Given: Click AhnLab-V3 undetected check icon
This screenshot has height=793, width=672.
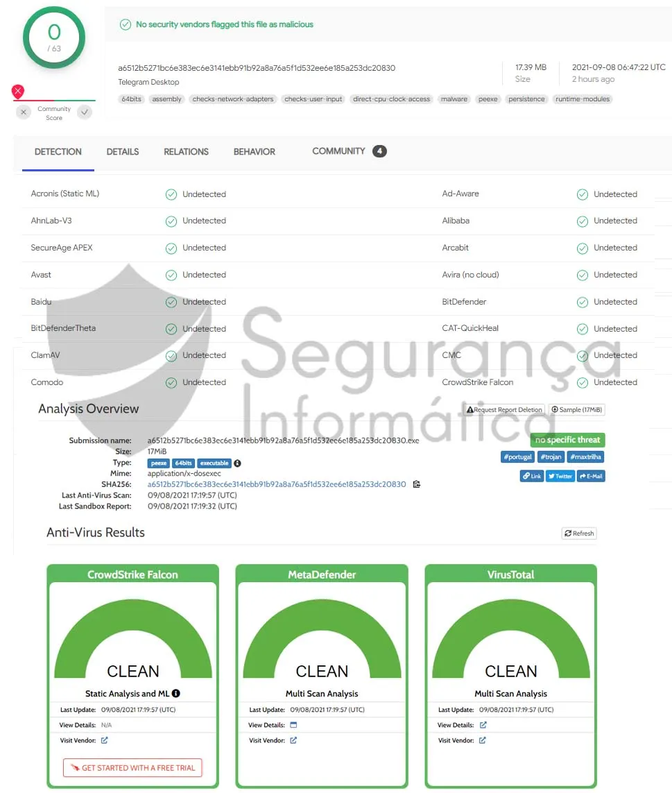Looking at the screenshot, I should 171,221.
